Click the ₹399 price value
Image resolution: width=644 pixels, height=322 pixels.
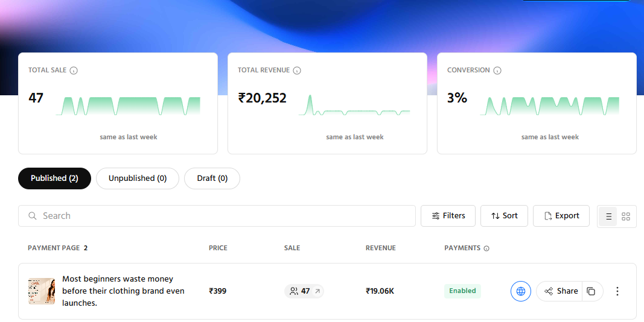pyautogui.click(x=218, y=291)
